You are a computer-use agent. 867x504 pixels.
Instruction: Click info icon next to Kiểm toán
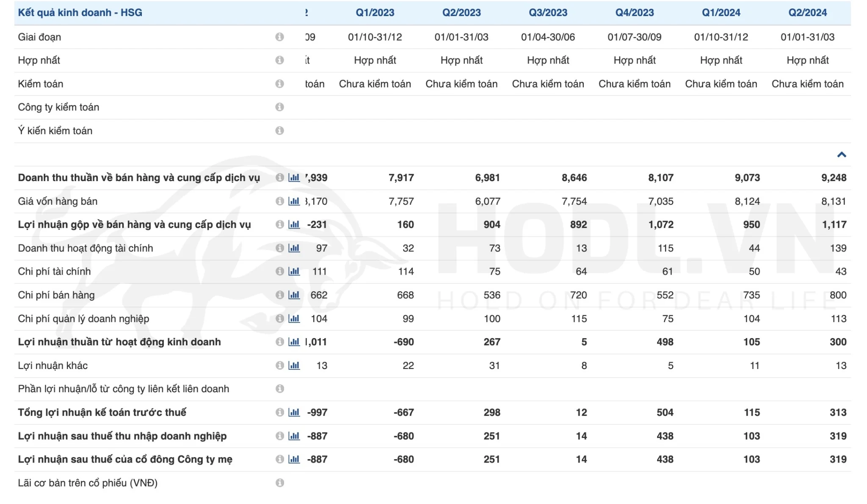[x=279, y=84]
